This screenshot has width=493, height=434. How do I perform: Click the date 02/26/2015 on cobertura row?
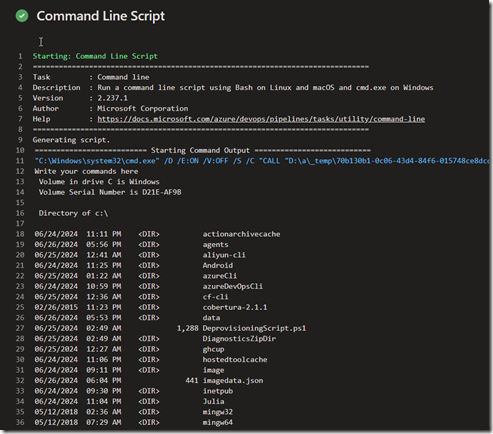(x=56, y=307)
